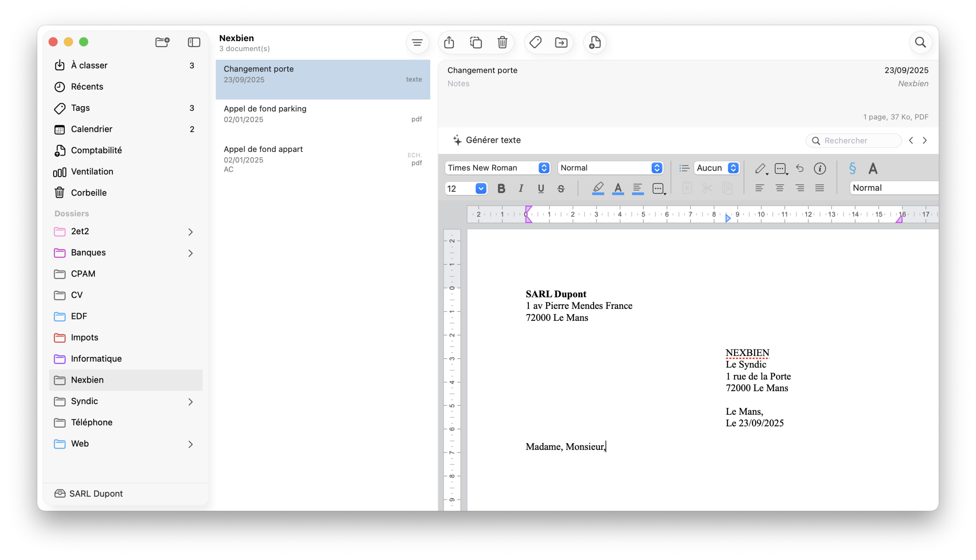The height and width of the screenshot is (560, 976).
Task: Click the new folder icon
Action: coord(162,42)
